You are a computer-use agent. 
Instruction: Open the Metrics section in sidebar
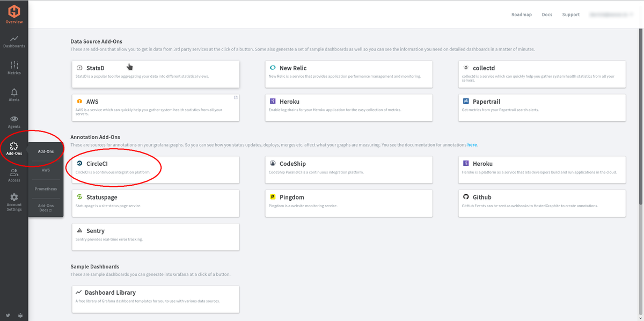(x=14, y=68)
